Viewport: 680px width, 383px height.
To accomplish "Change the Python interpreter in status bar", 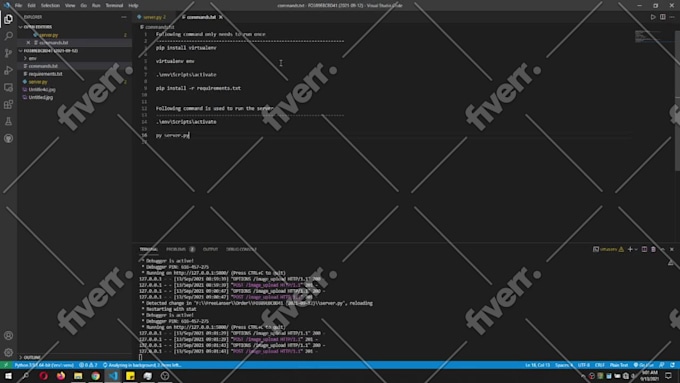I will (x=44, y=365).
